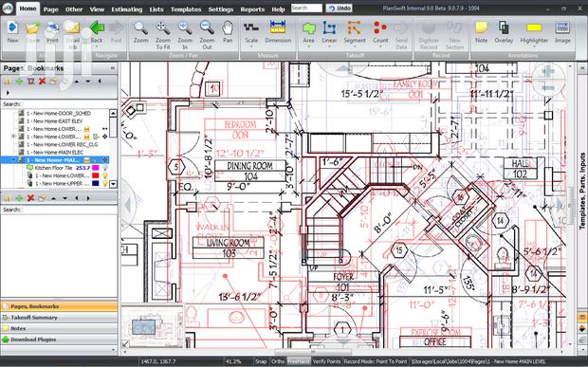This screenshot has width=588, height=367.
Task: Collapse the right Templates, Parts, Inputs panel
Action: 582,68
